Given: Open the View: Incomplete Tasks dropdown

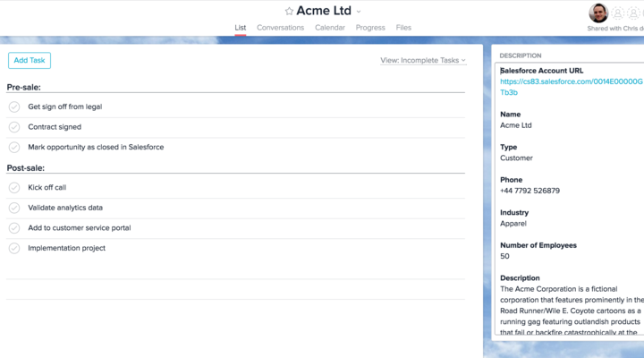Looking at the screenshot, I should pos(423,61).
